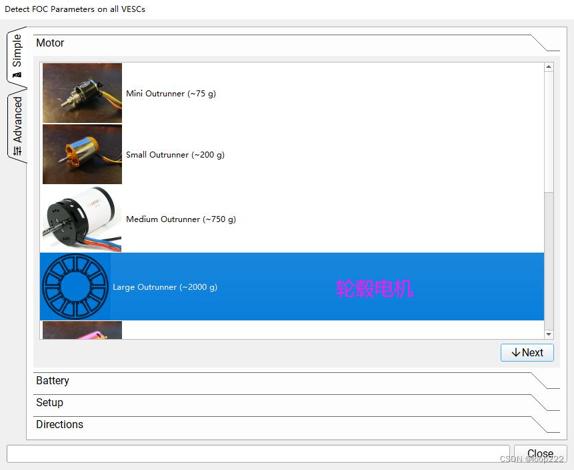
Task: Click the Large Outrunner stator icon
Action: click(x=75, y=287)
